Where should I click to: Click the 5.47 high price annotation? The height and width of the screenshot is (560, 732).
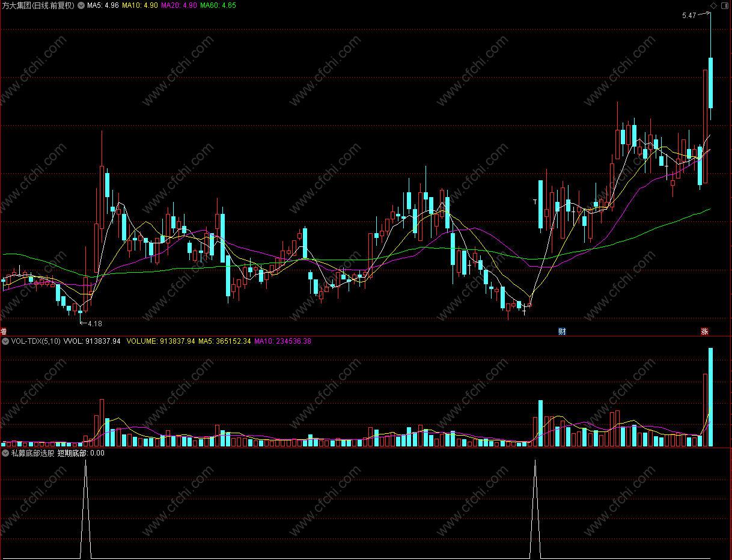click(689, 16)
